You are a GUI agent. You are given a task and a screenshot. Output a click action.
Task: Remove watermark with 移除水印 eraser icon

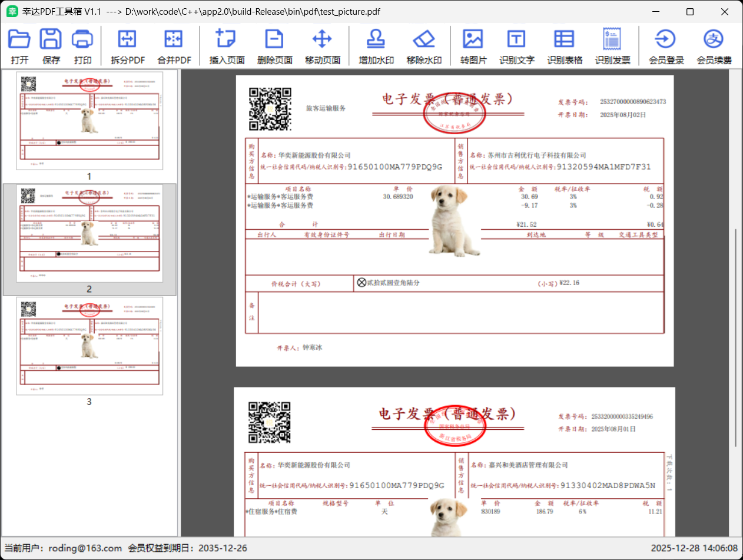click(424, 39)
